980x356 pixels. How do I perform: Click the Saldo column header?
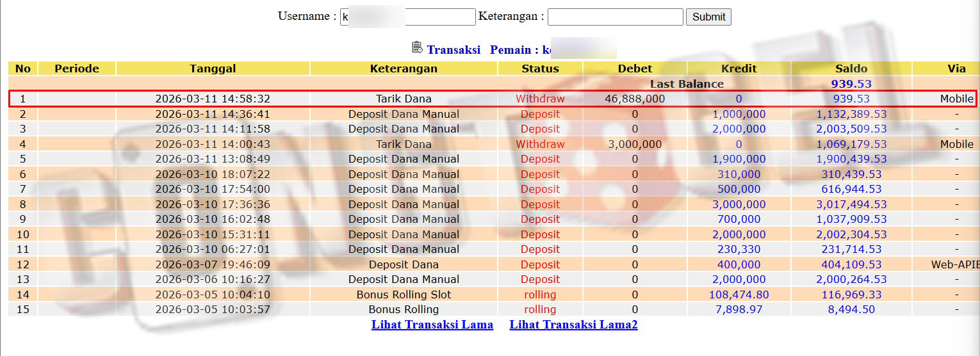pos(851,69)
